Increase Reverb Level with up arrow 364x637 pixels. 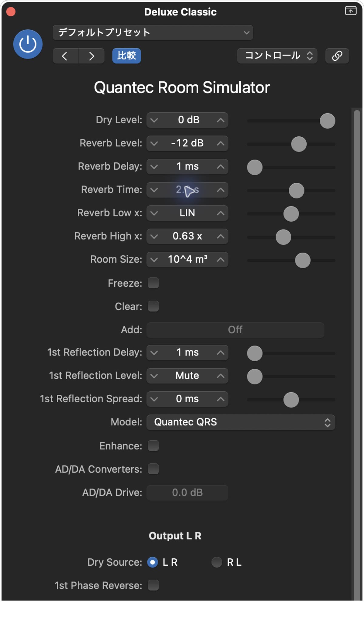coord(221,143)
